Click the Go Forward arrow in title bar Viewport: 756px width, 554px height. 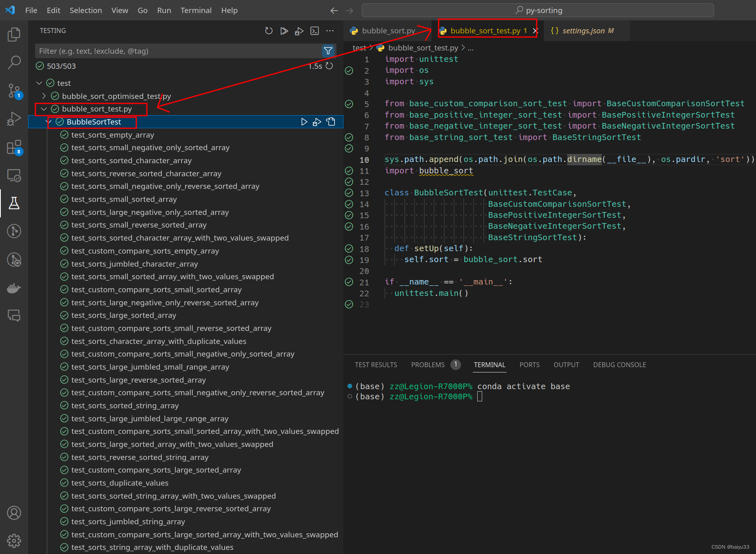tap(350, 11)
